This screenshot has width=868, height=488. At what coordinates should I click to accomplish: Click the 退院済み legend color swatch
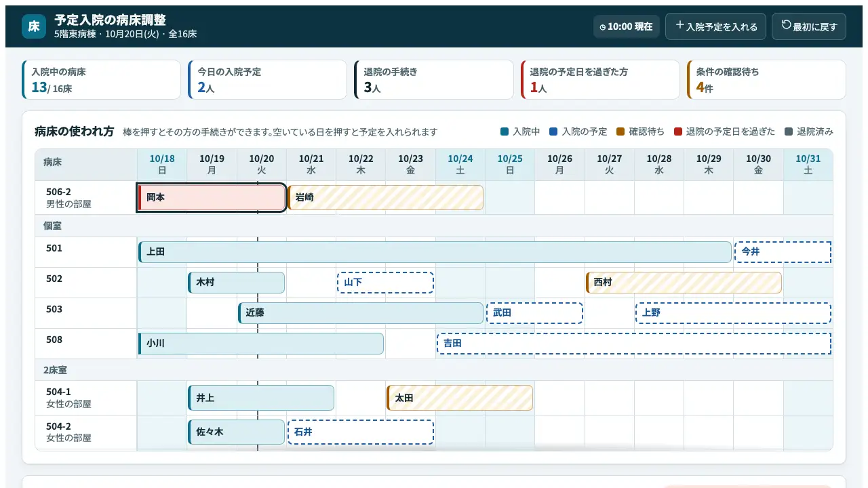[789, 131]
